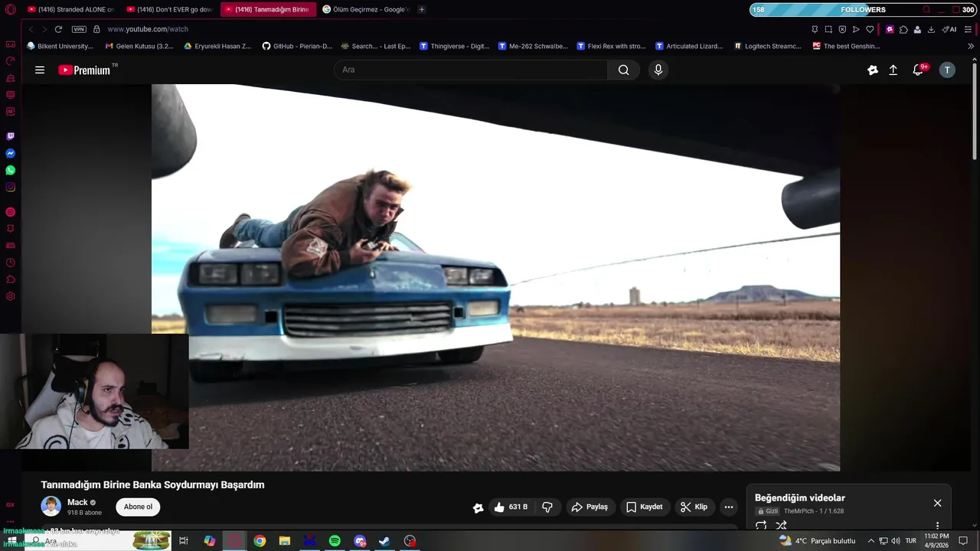Click the YouTube search magnifier button
Image resolution: width=980 pixels, height=551 pixels.
(x=623, y=70)
